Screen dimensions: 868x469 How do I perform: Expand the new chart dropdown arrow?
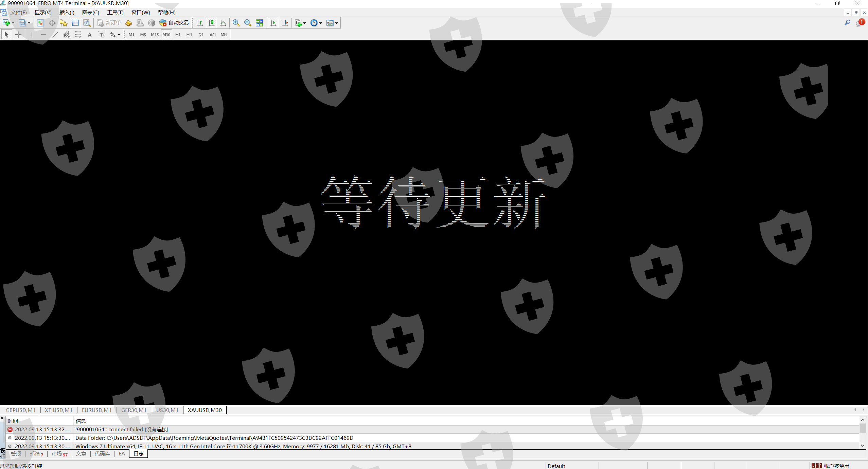pos(13,23)
